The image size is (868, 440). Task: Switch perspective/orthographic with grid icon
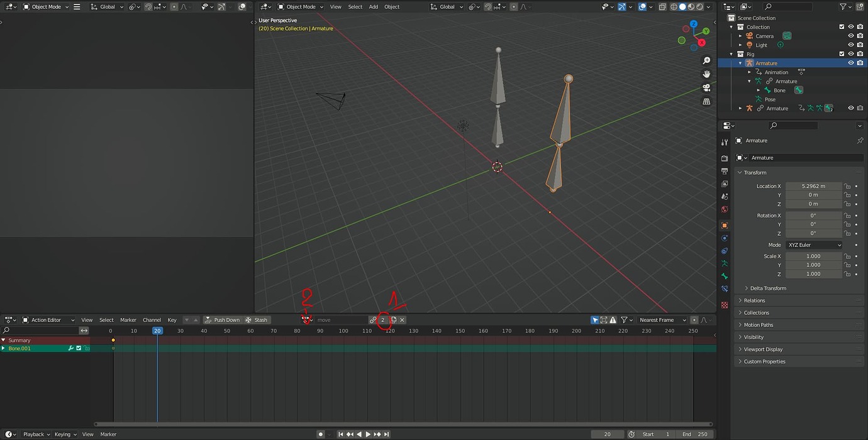point(706,101)
